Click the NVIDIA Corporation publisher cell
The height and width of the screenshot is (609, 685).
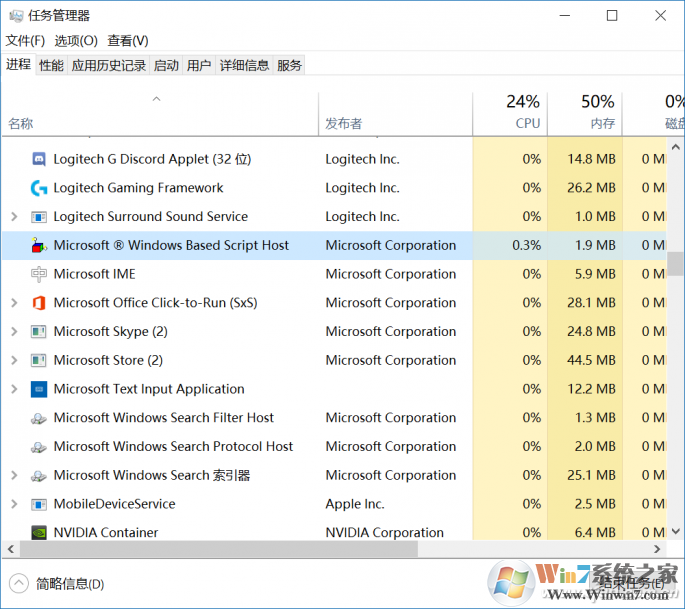pyautogui.click(x=384, y=533)
